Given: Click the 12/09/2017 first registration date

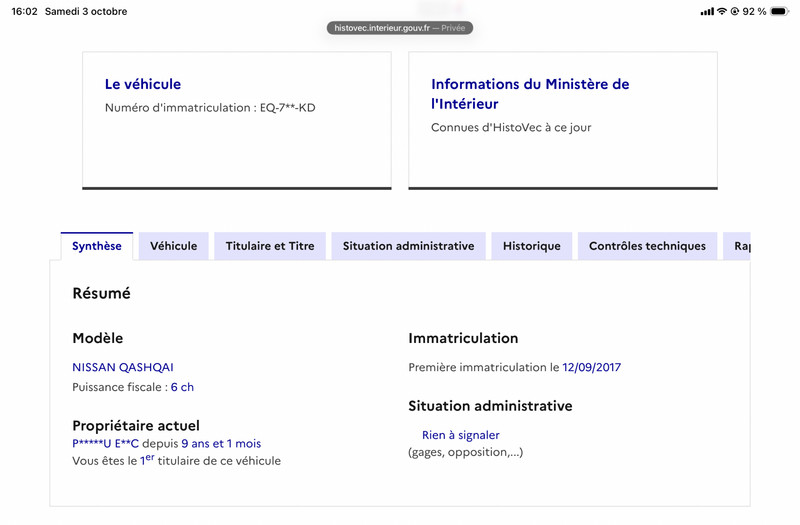Looking at the screenshot, I should pyautogui.click(x=591, y=367).
